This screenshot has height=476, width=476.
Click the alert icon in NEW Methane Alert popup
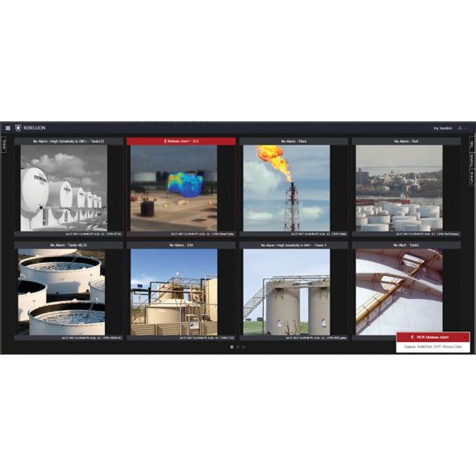[412, 337]
